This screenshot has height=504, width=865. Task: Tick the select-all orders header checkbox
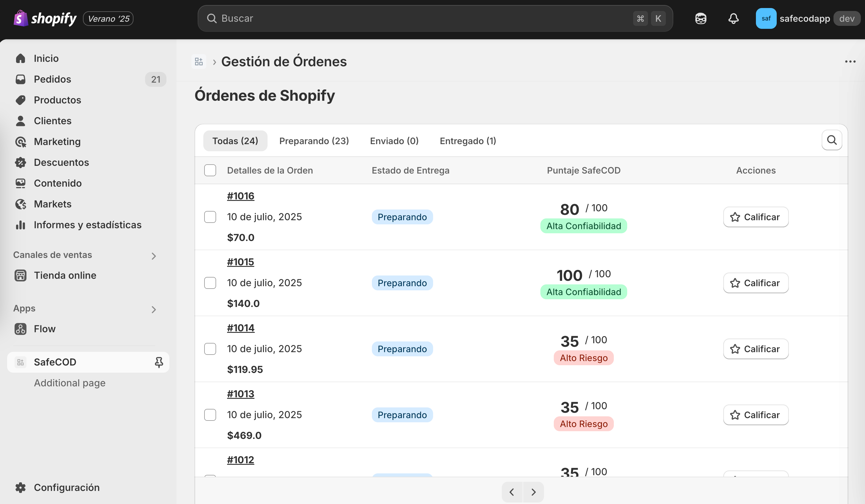tap(210, 170)
